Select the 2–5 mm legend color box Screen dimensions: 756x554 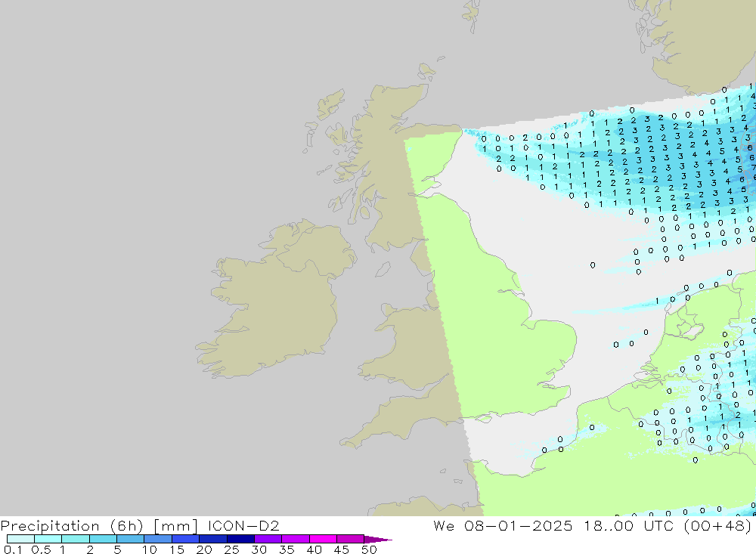tap(103, 539)
